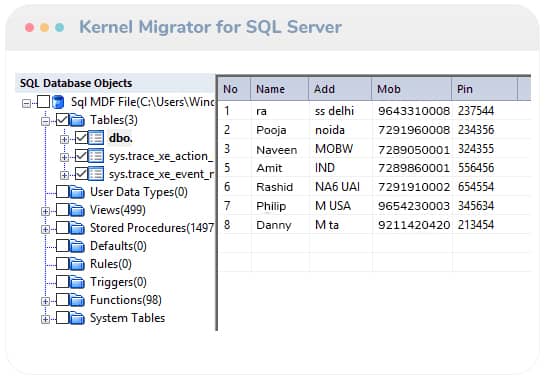Click the Add column header
Image resolution: width=545 pixels, height=380 pixels.
pos(340,89)
